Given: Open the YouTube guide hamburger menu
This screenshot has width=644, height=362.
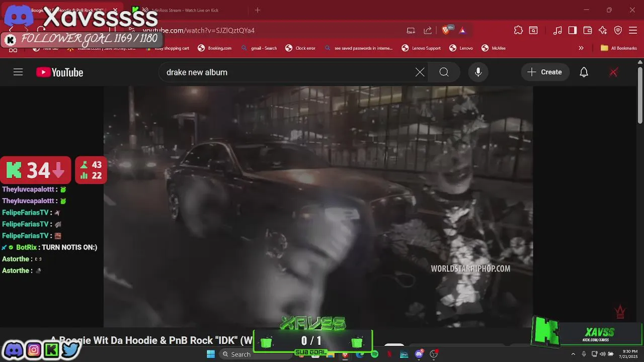Looking at the screenshot, I should [18, 72].
